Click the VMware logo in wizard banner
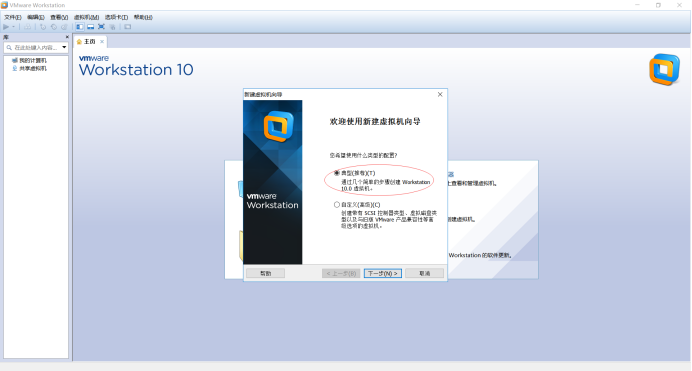 point(278,127)
